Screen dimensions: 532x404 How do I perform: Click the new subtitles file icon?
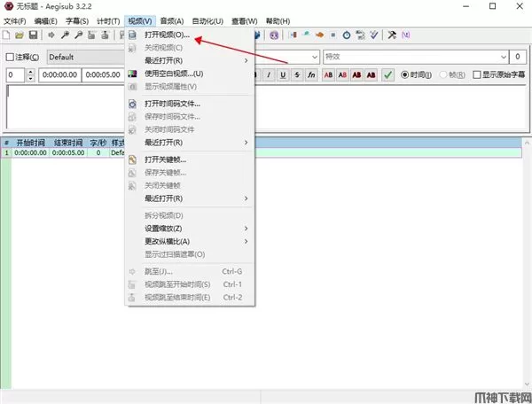point(7,35)
